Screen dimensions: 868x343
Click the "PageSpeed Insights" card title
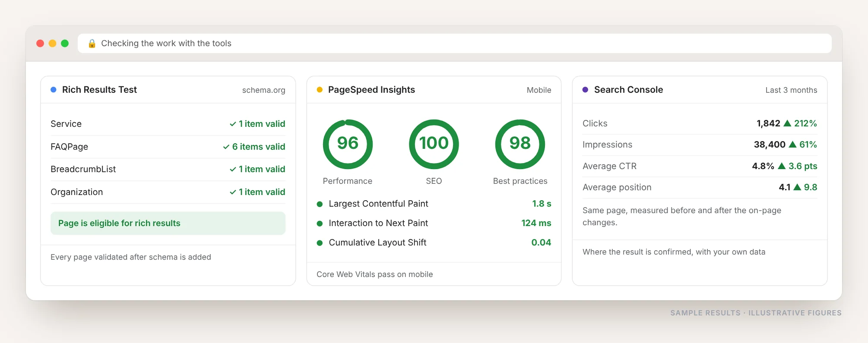click(371, 90)
